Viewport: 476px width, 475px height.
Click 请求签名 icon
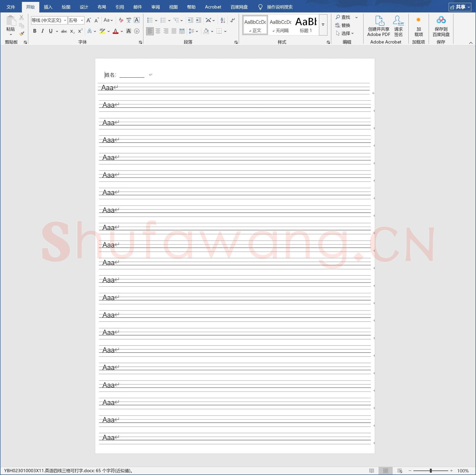pos(398,26)
